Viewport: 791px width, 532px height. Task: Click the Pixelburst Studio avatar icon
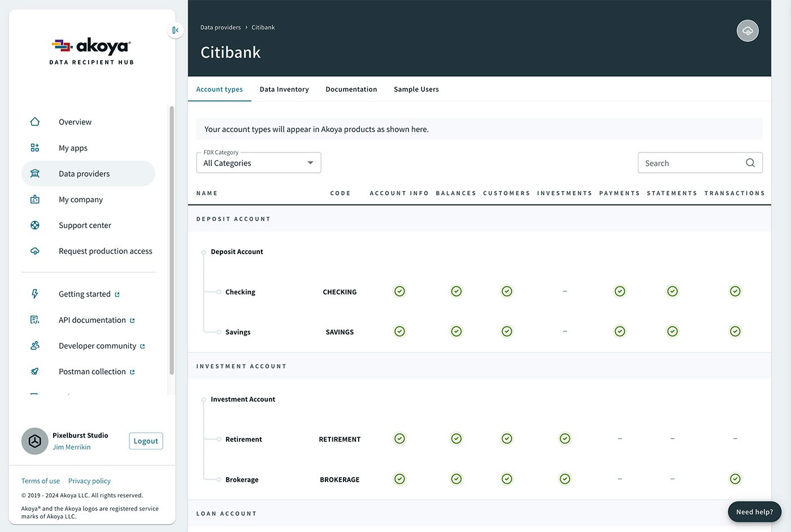coord(34,441)
